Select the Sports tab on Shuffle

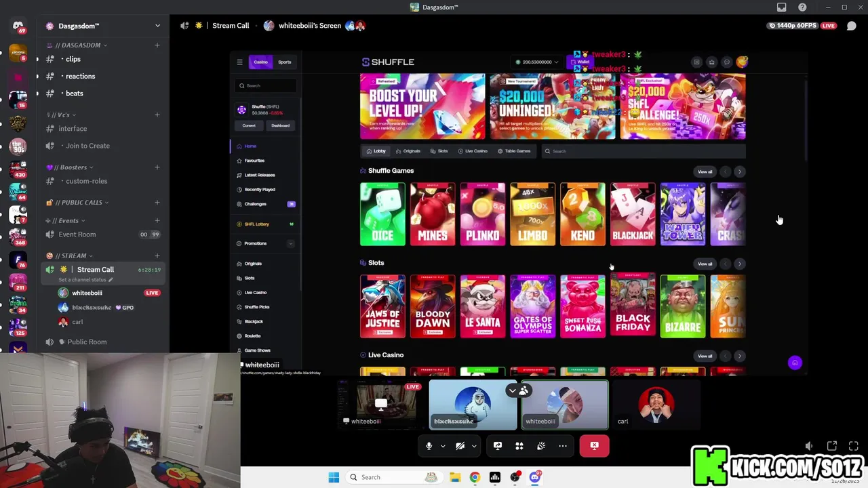pyautogui.click(x=285, y=62)
